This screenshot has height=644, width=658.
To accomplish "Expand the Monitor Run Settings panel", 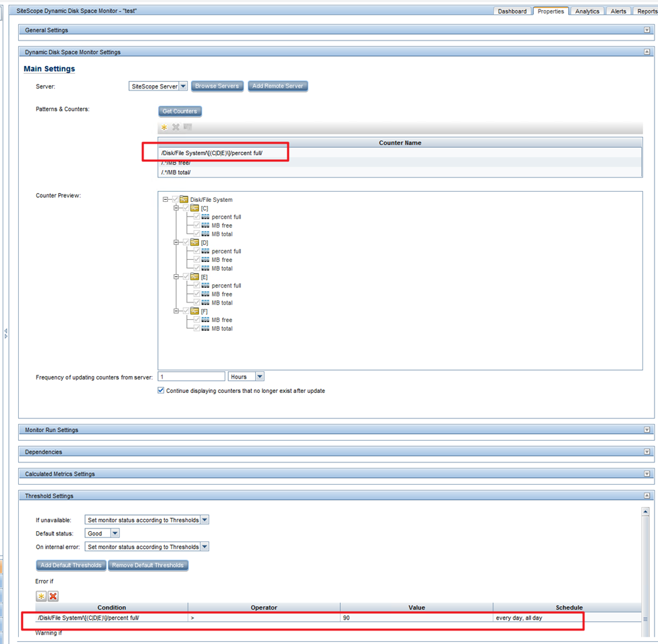I will coord(647,429).
